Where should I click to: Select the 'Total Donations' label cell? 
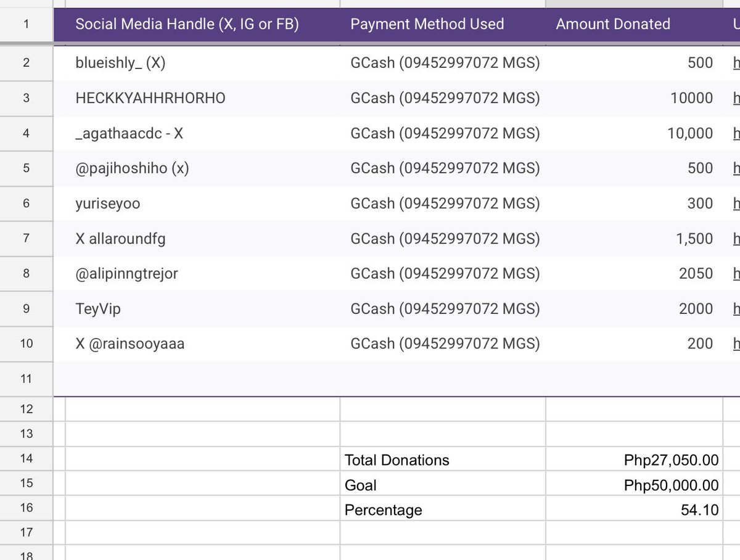(443, 459)
